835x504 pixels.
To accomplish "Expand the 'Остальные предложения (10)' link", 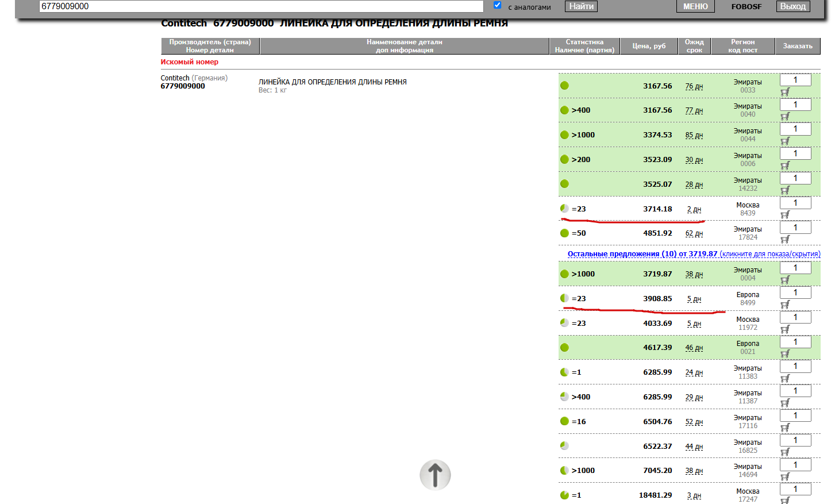I will (x=694, y=254).
